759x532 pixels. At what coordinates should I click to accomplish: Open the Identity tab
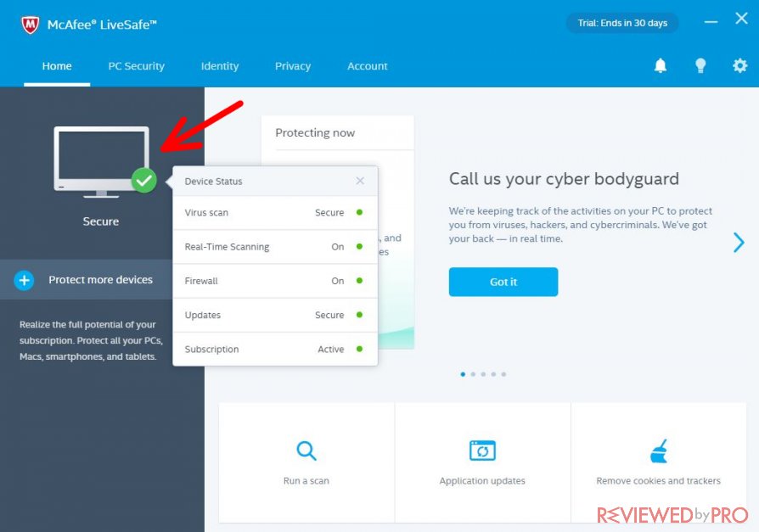pyautogui.click(x=220, y=66)
